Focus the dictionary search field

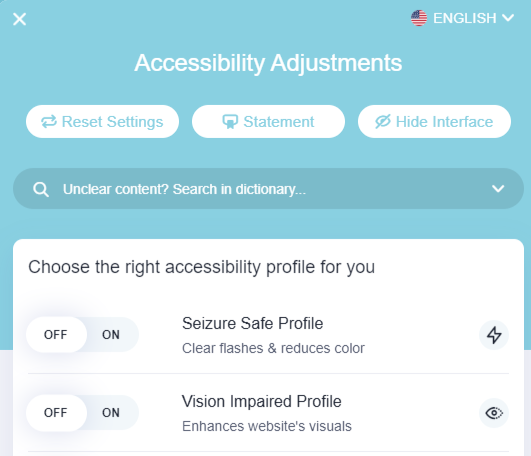(268, 189)
